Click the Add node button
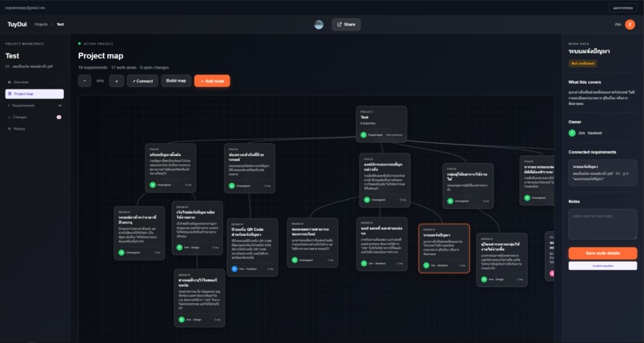 click(x=213, y=81)
